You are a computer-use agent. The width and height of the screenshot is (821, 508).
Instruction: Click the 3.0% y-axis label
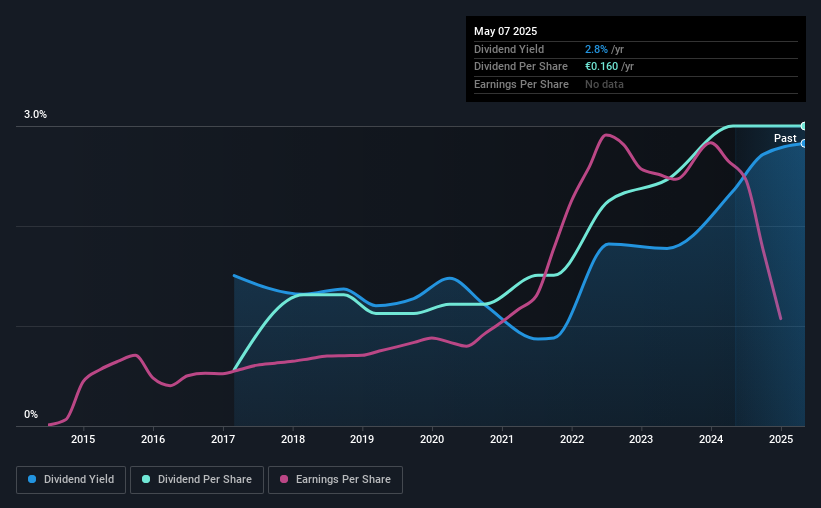click(x=35, y=114)
